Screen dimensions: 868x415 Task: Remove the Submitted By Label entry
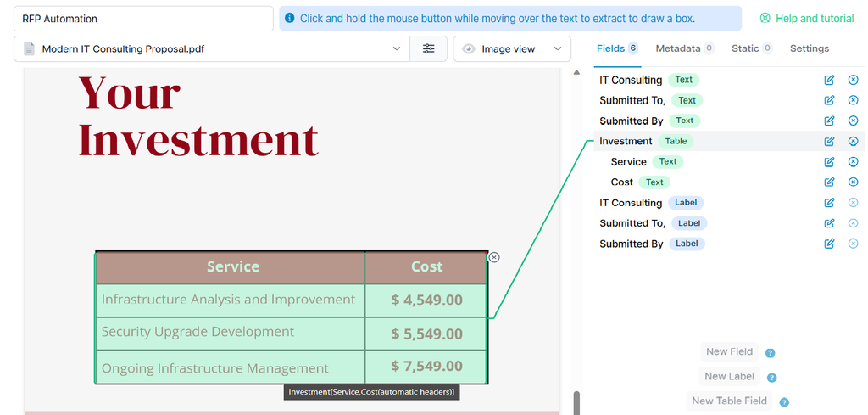853,244
